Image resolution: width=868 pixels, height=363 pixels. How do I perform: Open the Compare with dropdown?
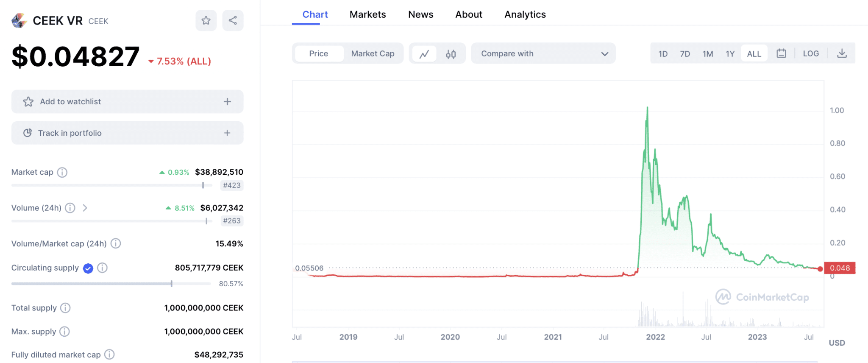543,53
